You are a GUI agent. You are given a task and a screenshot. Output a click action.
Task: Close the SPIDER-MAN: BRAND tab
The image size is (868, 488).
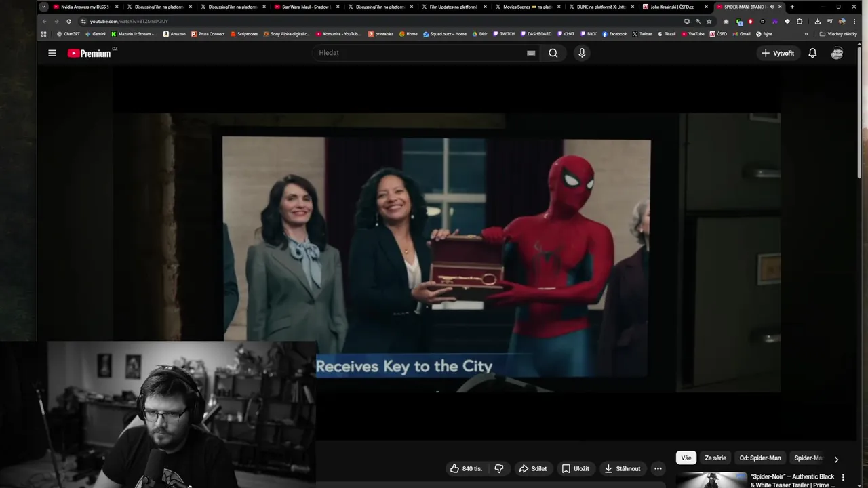[780, 7]
